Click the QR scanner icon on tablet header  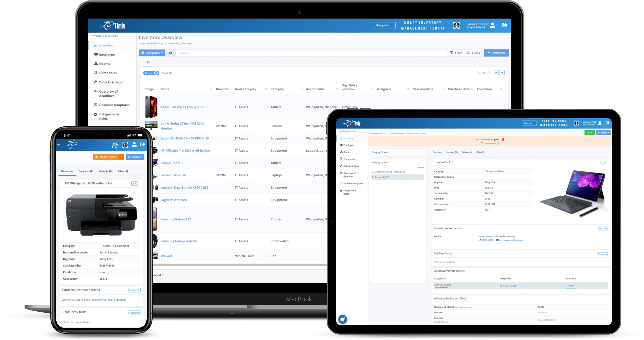(576, 123)
